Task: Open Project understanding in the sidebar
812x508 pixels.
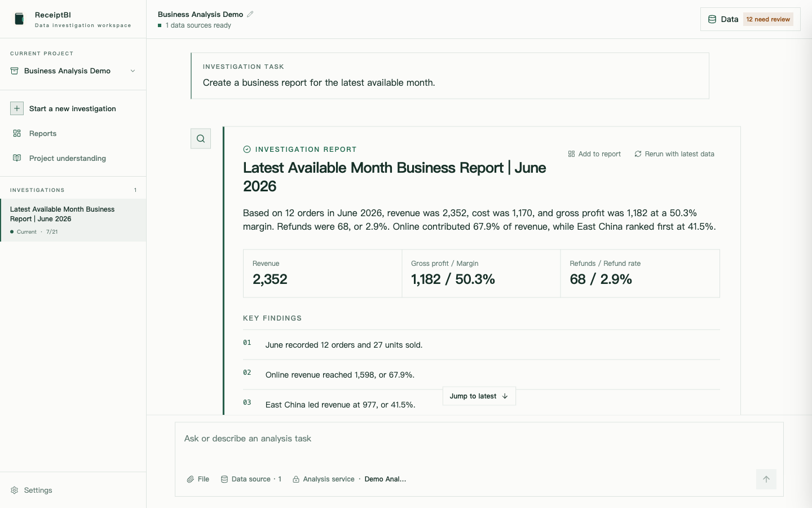Action: click(73, 158)
